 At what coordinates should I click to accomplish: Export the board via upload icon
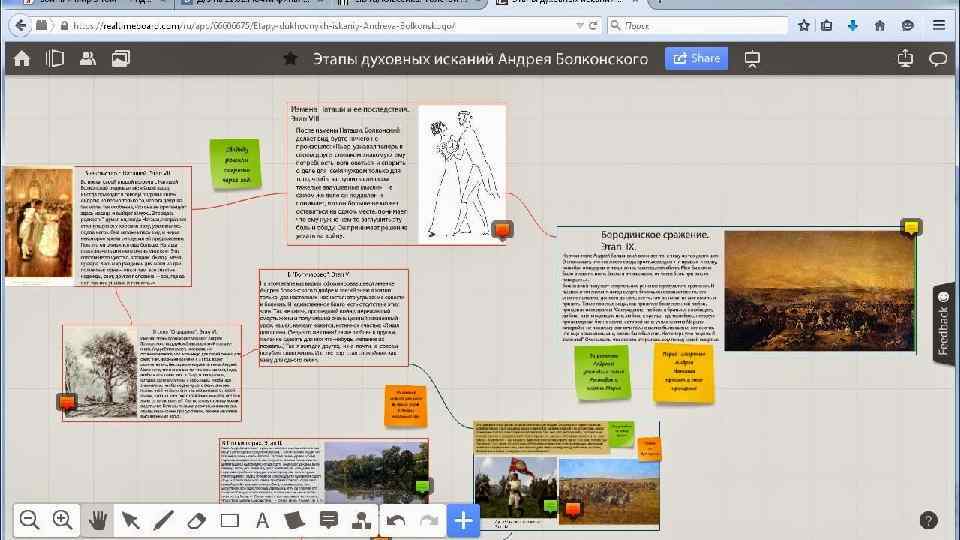pos(905,59)
